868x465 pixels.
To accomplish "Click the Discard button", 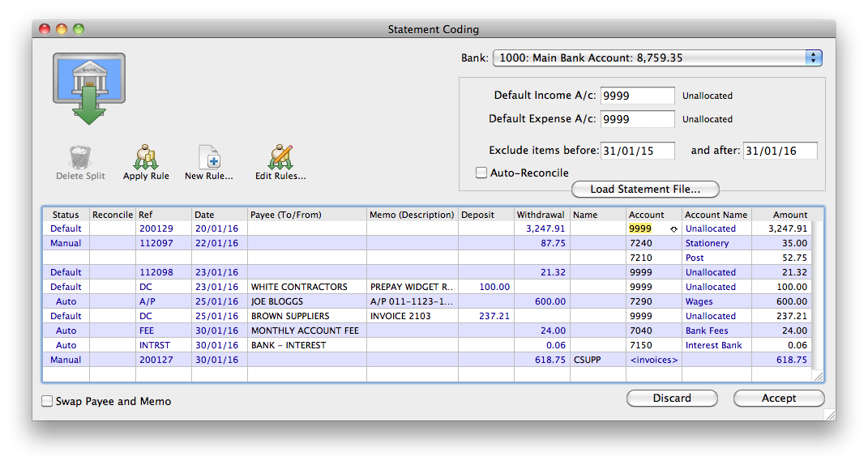I will 672,398.
